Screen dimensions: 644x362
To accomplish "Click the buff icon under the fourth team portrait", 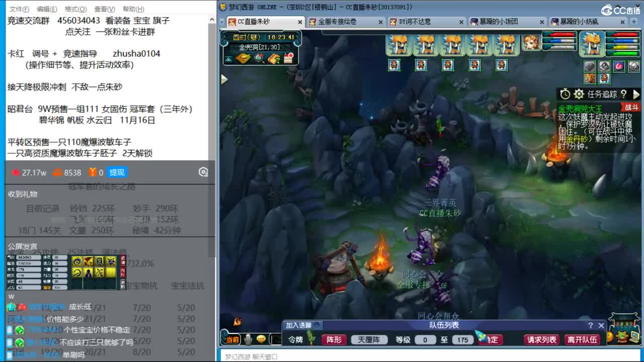I will pos(474,65).
